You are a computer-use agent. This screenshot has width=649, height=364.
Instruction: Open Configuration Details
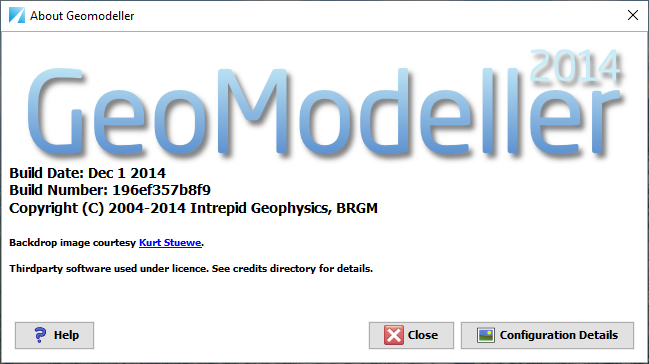[547, 335]
